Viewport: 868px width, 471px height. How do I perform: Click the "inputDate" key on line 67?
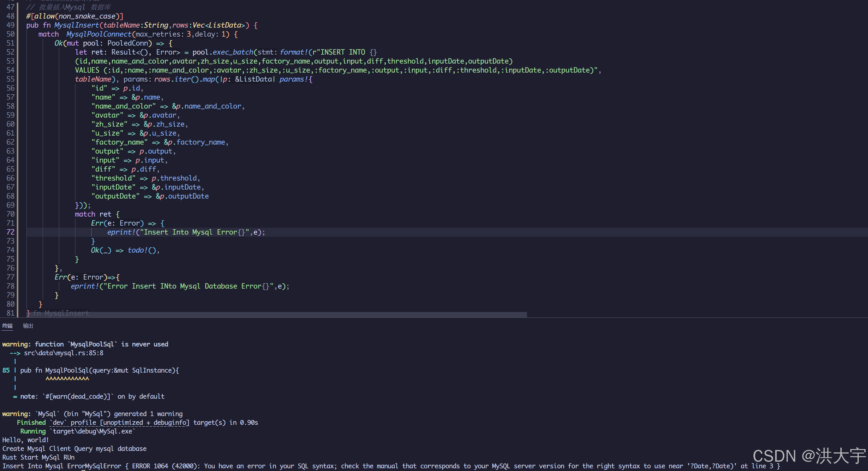click(x=113, y=187)
